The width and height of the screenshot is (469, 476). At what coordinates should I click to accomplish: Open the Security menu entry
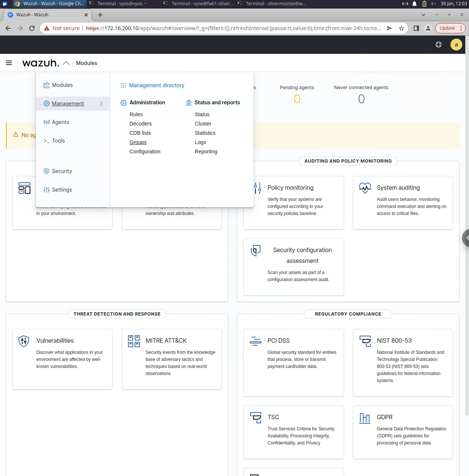tap(62, 171)
